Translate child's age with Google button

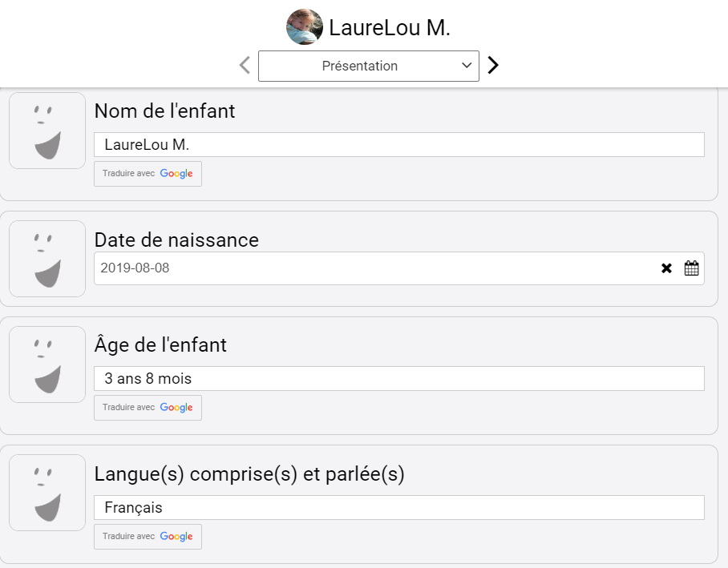point(148,408)
